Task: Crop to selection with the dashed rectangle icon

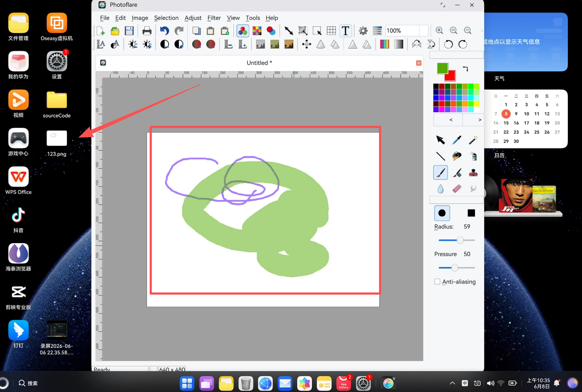Action: 317,31
